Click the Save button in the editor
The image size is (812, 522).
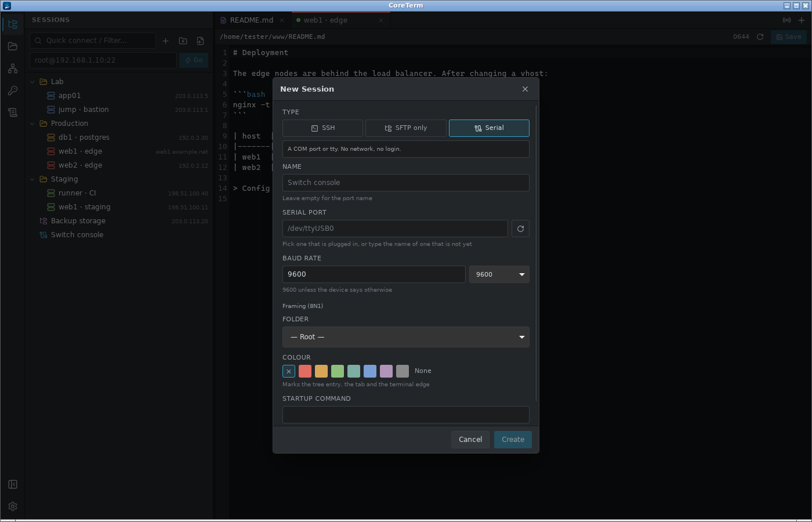click(x=789, y=37)
